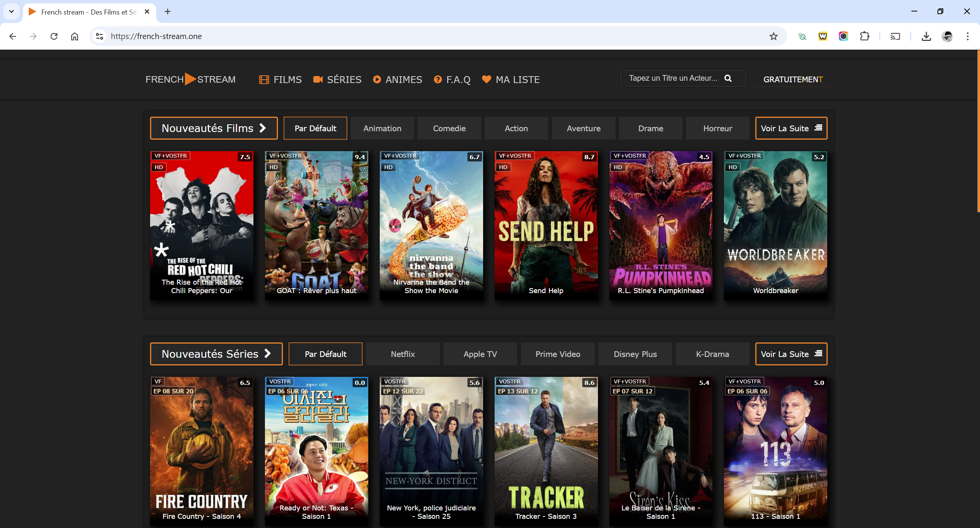
Task: Open the browser extensions puzzle icon
Action: [864, 36]
